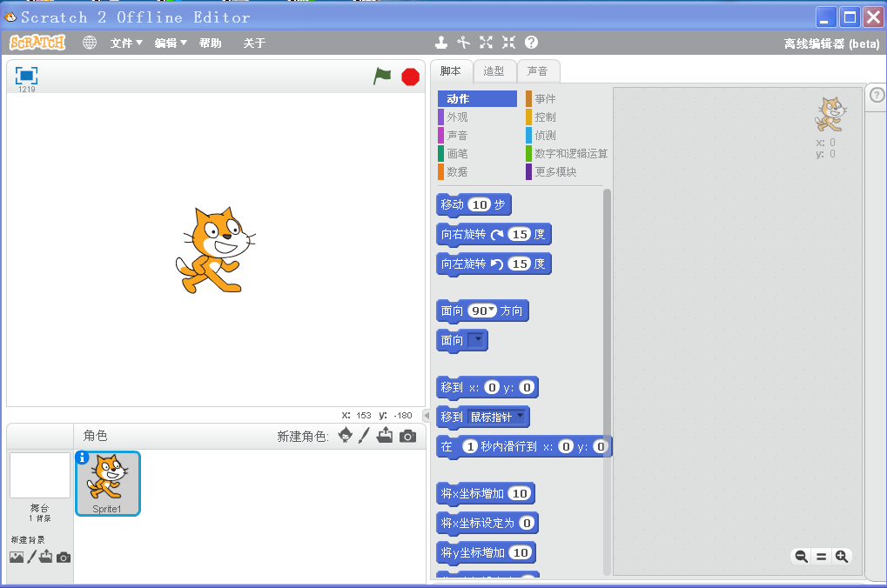The image size is (887, 588).
Task: Open the 文件 menu
Action: click(126, 43)
